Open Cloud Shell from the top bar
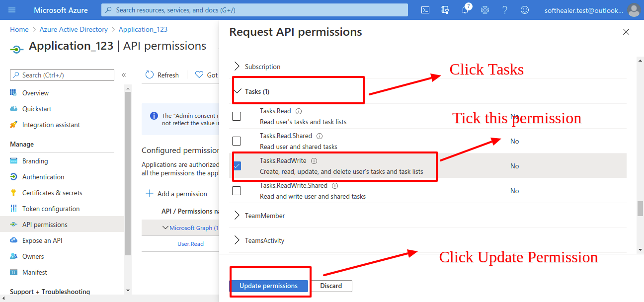 coord(425,10)
